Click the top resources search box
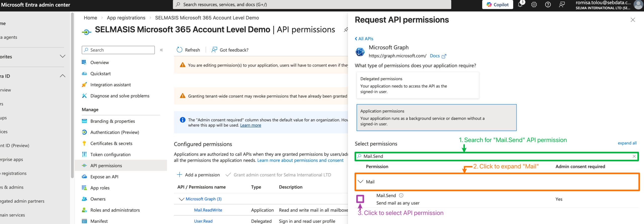Image resolution: width=644 pixels, height=224 pixels. click(x=312, y=5)
